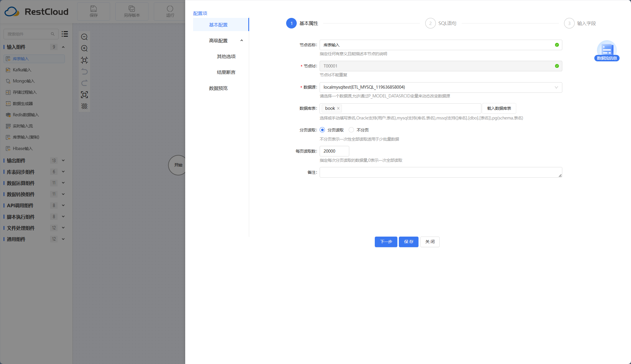Select the 库表输入(复制) component
Viewport: 631px width, 364px height.
34,137
